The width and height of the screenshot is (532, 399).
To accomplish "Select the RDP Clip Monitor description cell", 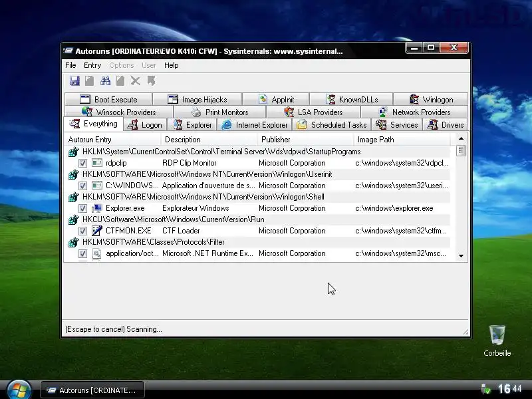I will coord(190,163).
